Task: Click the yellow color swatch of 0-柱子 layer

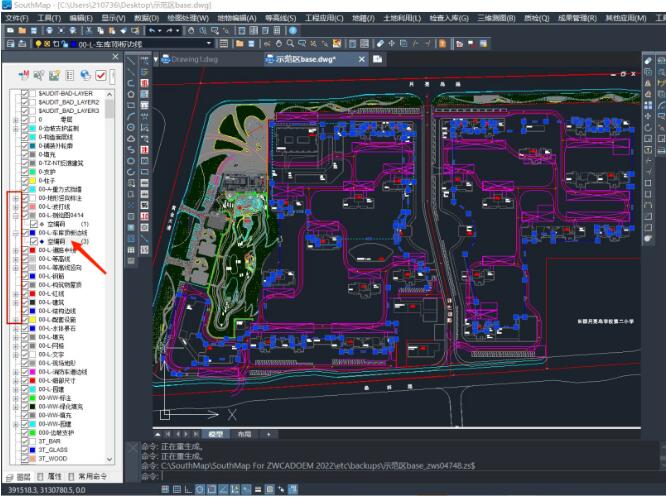Action: tap(32, 180)
